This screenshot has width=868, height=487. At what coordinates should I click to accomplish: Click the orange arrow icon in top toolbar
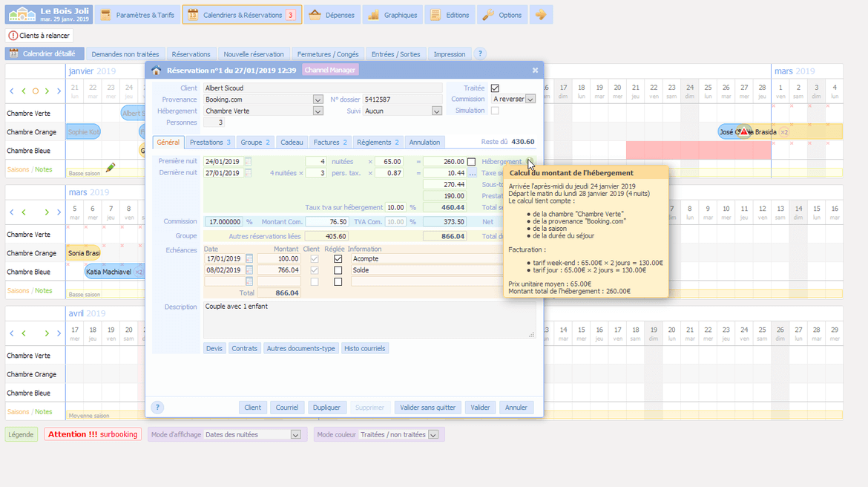tap(541, 15)
